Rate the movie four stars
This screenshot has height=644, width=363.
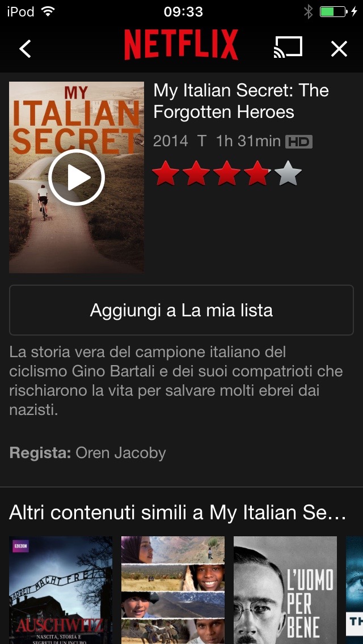258,173
